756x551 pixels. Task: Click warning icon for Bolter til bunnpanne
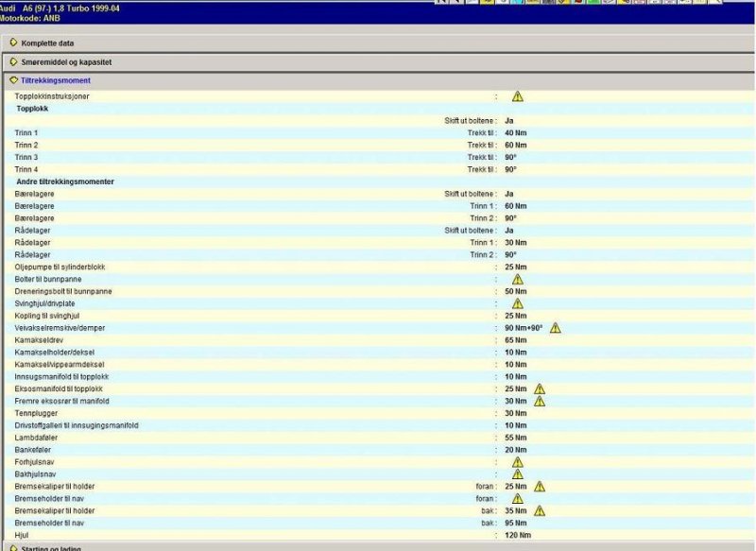click(517, 280)
